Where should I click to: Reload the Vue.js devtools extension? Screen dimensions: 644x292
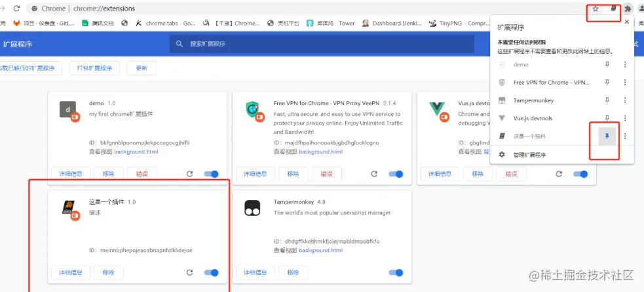(x=559, y=174)
